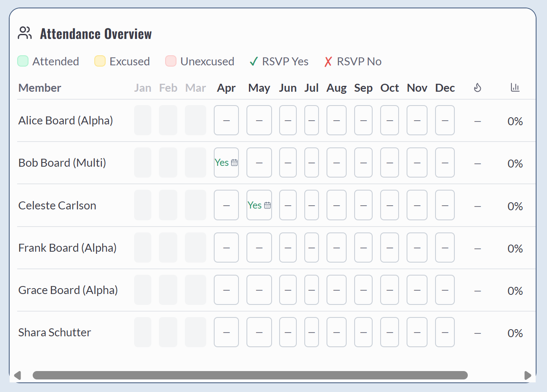
Task: Open Bob Board's October attendance cell
Action: pyautogui.click(x=390, y=162)
